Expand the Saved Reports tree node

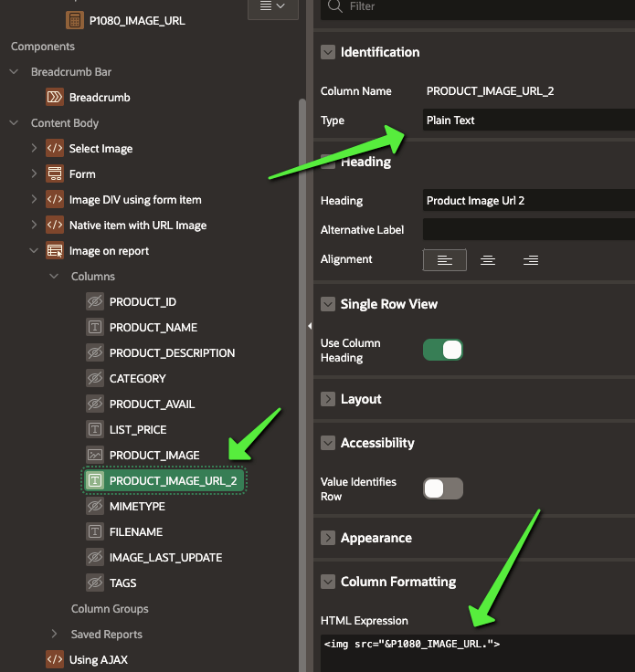[x=55, y=635]
